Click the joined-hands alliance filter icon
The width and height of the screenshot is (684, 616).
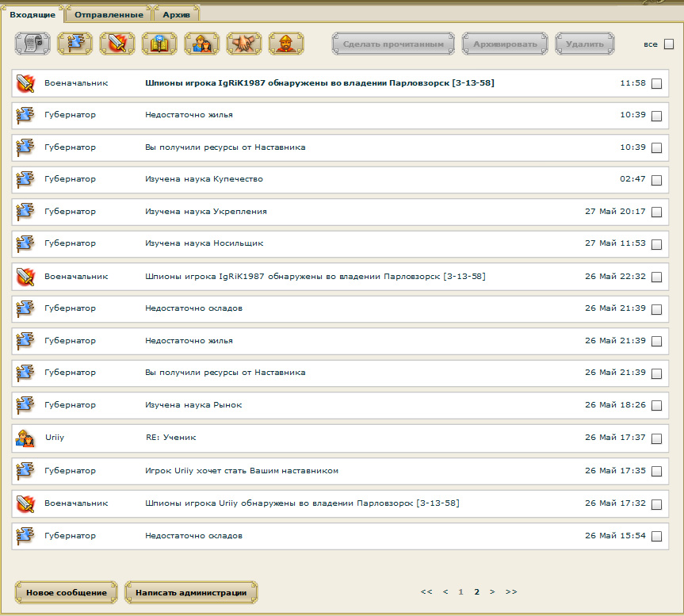(x=244, y=44)
